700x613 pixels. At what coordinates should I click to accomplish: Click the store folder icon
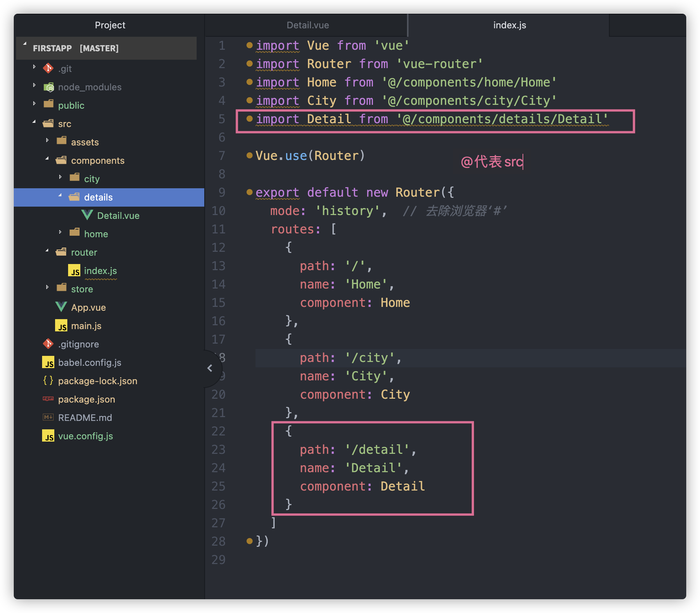[62, 287]
